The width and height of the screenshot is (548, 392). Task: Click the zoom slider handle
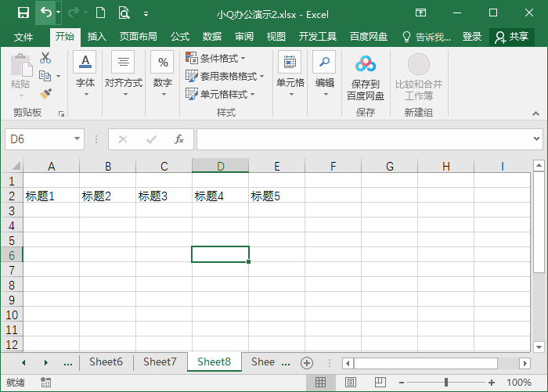446,383
